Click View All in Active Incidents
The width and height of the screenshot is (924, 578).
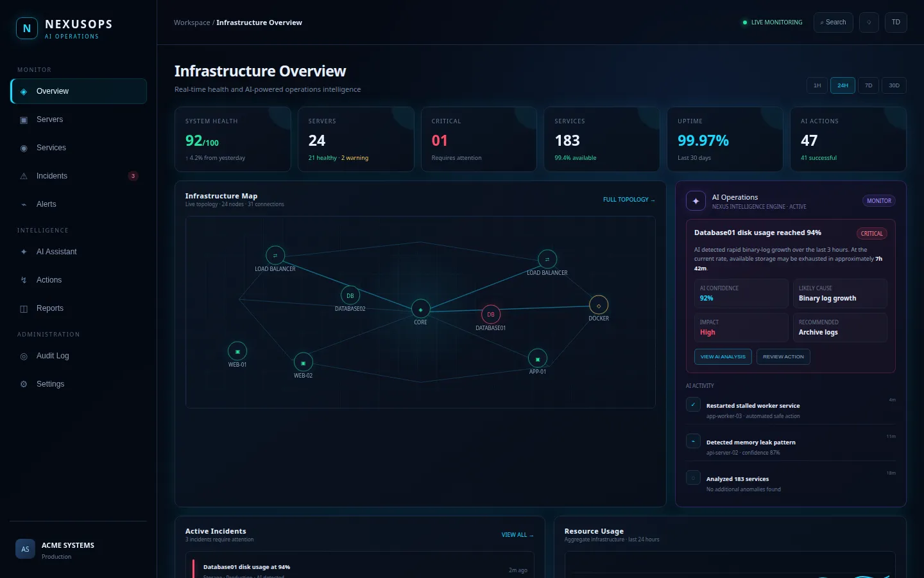pos(517,535)
